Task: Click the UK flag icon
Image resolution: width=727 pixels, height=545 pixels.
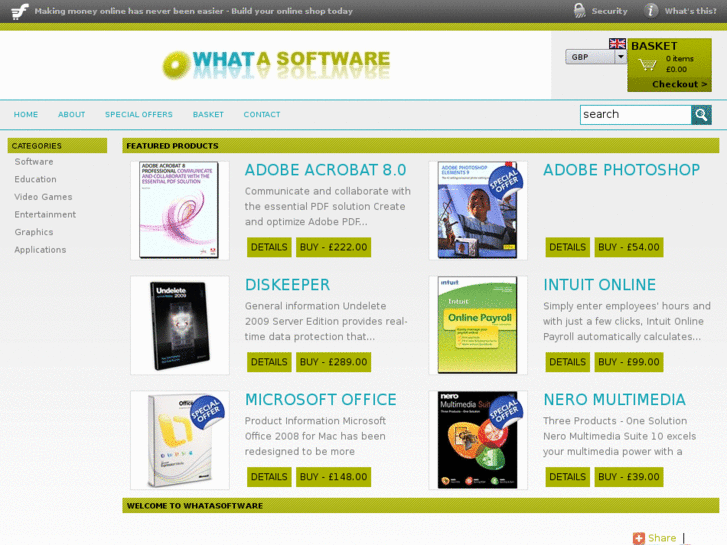Action: [617, 44]
